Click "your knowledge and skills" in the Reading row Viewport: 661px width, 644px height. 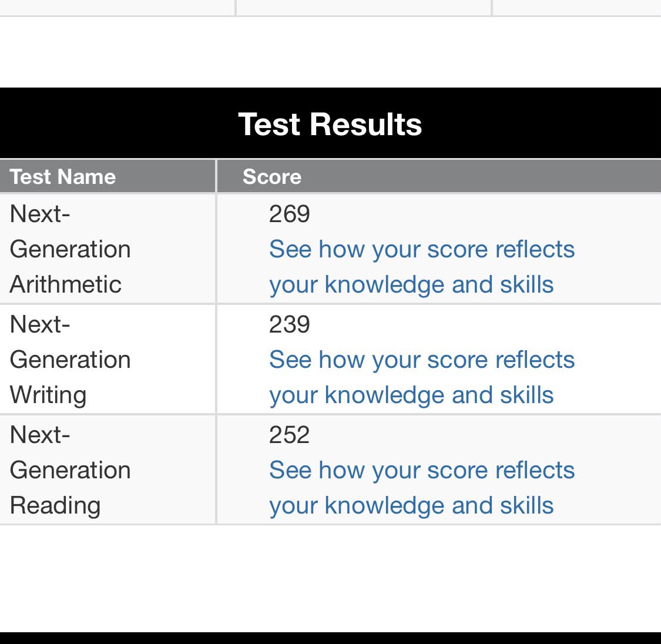[411, 506]
